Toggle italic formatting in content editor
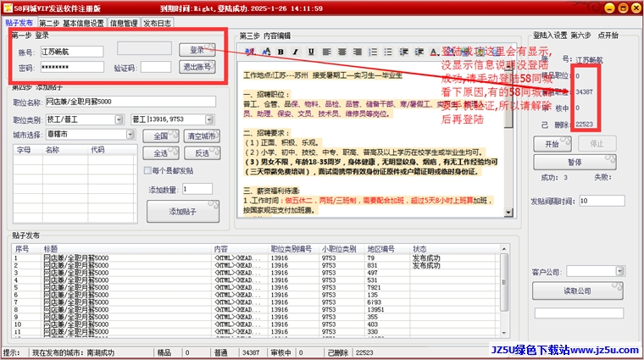The width and height of the screenshot is (644, 360). point(295,52)
